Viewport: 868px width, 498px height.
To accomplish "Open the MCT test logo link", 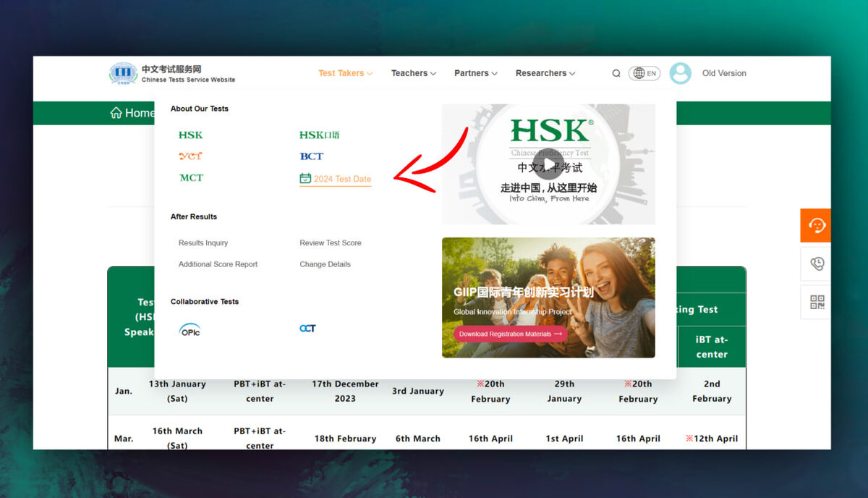I will (191, 177).
